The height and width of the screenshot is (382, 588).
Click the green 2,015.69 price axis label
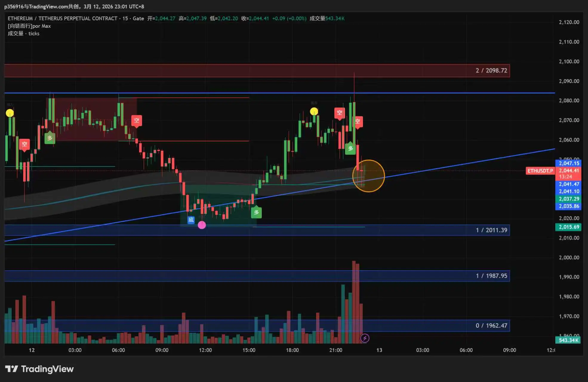[x=569, y=227]
